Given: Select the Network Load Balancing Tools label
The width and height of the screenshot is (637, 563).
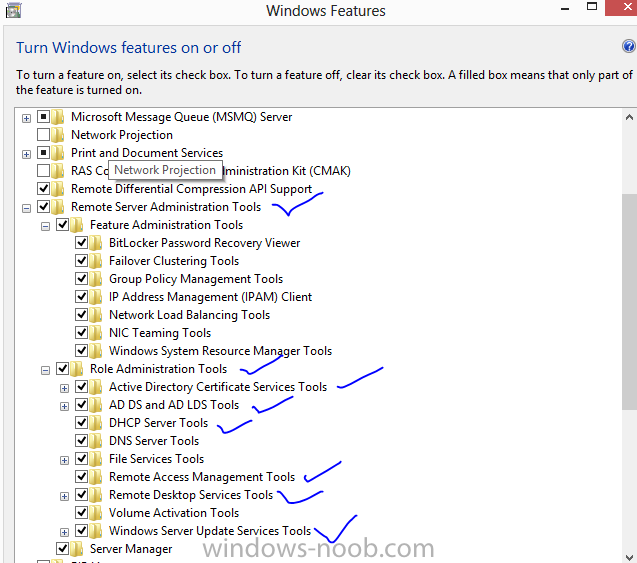Looking at the screenshot, I should coord(189,315).
